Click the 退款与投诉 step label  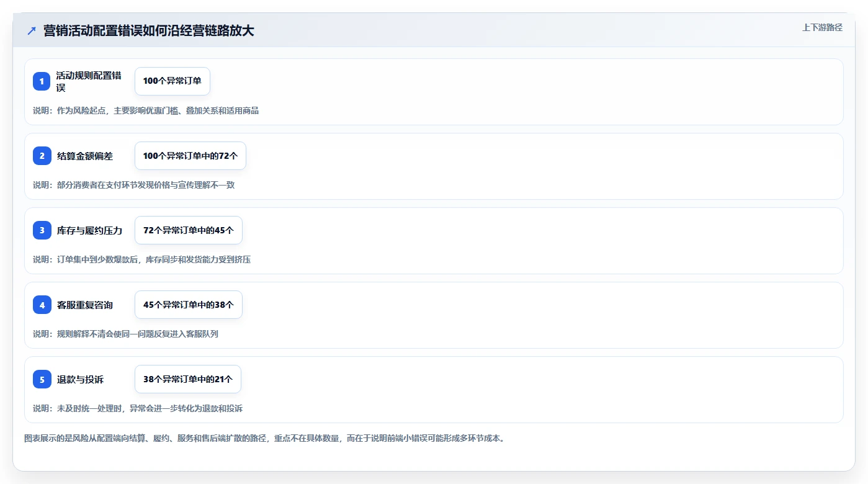(80, 379)
